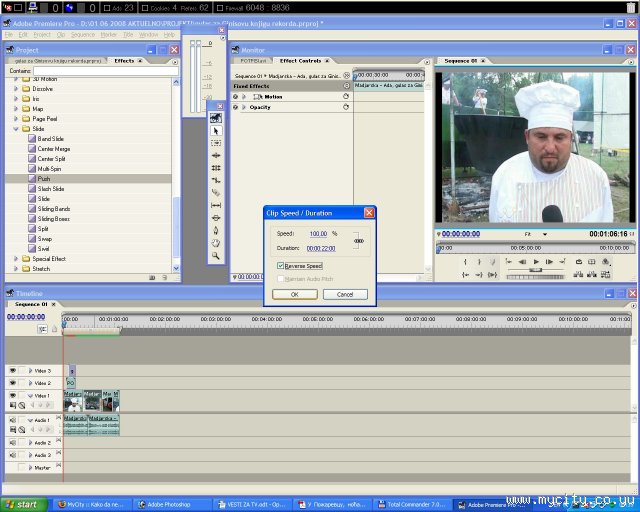
Task: Select the Pen tool in tools palette
Action: [x=216, y=230]
